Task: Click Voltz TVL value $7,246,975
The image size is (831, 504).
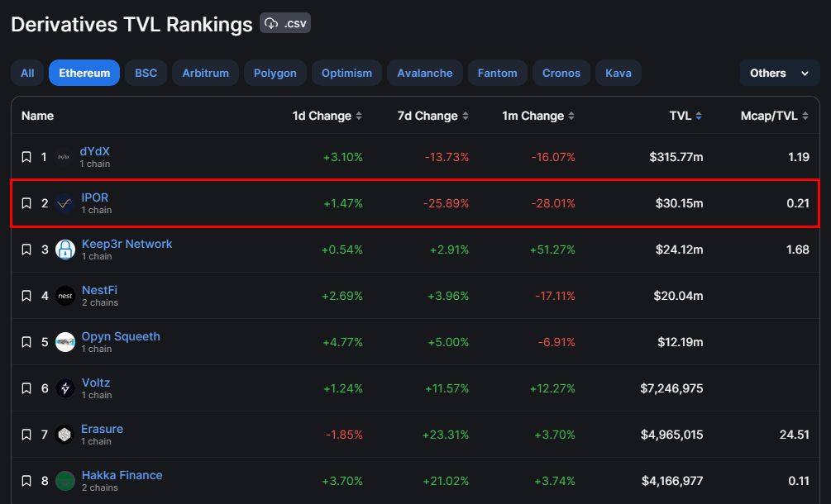Action: [671, 388]
